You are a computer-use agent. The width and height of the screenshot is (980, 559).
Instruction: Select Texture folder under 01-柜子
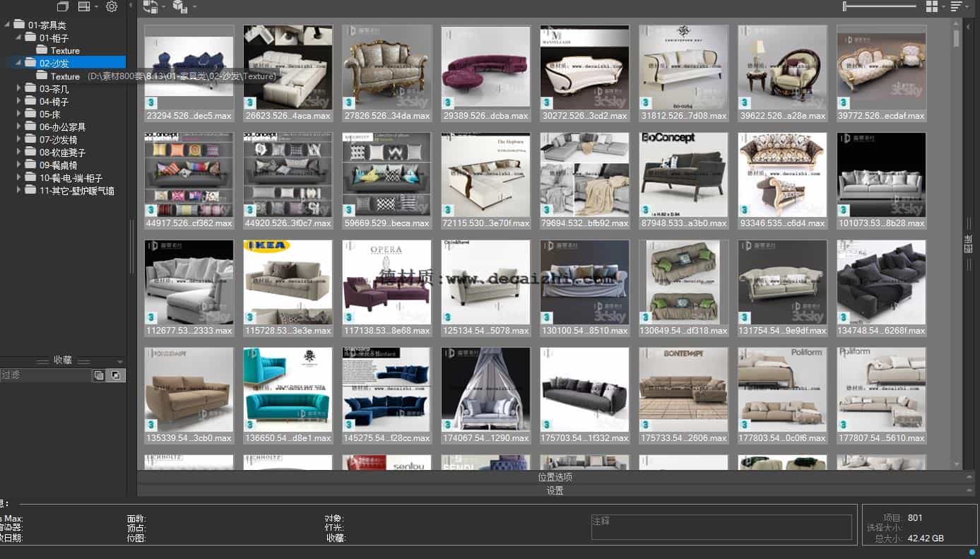(x=65, y=51)
